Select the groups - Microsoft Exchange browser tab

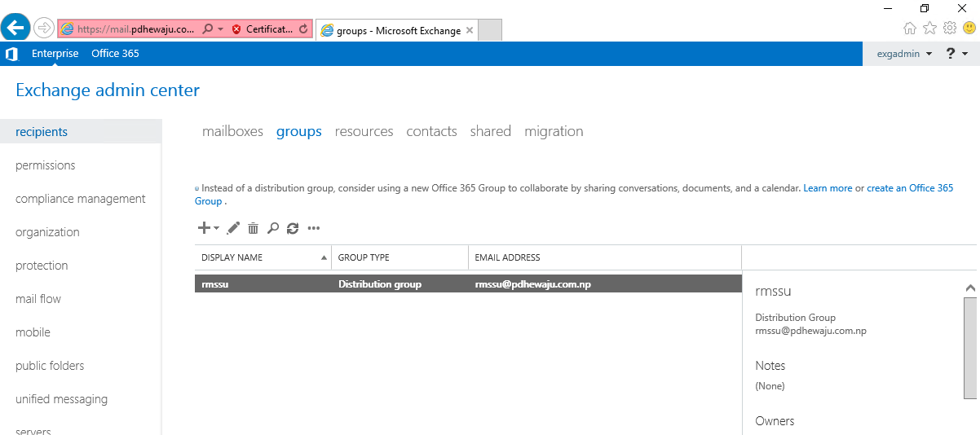396,30
